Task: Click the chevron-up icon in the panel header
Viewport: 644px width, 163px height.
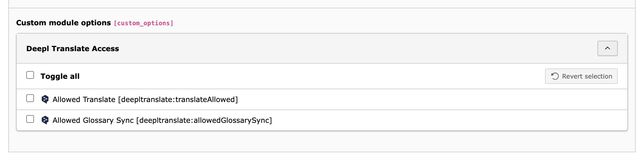Action: click(x=607, y=48)
